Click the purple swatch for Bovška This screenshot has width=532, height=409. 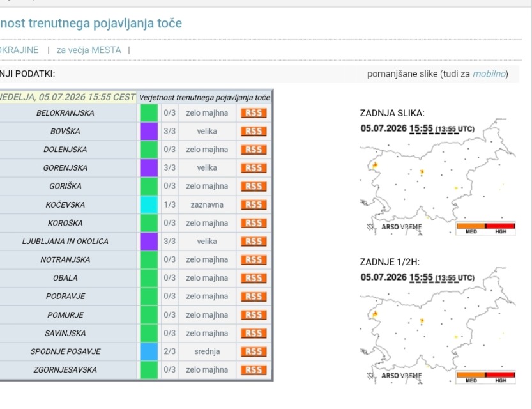[x=149, y=132]
